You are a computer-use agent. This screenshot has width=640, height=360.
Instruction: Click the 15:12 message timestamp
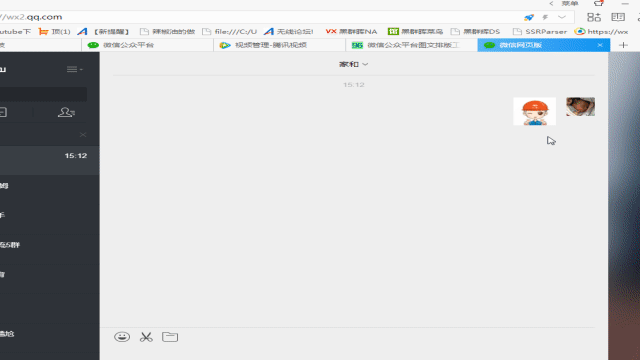coord(353,85)
